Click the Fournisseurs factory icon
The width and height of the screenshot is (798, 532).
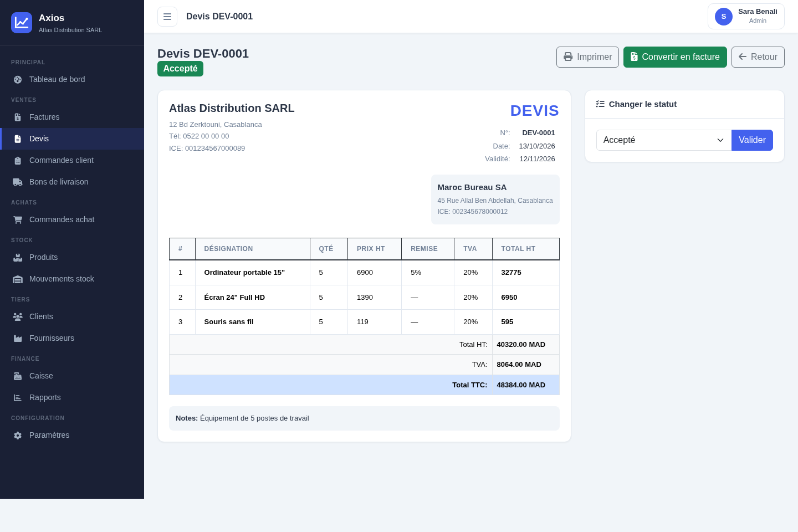[18, 338]
